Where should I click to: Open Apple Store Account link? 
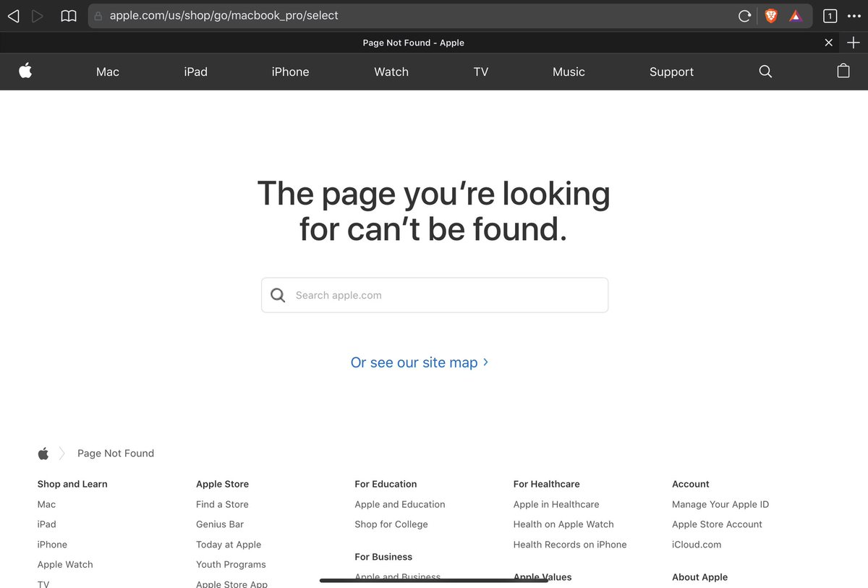[x=717, y=524]
